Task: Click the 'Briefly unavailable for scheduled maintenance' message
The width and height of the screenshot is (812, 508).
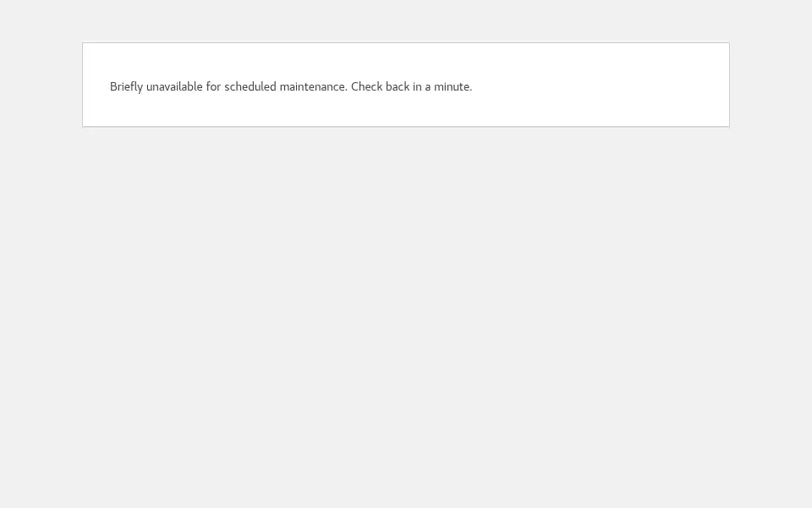Action: coord(290,86)
